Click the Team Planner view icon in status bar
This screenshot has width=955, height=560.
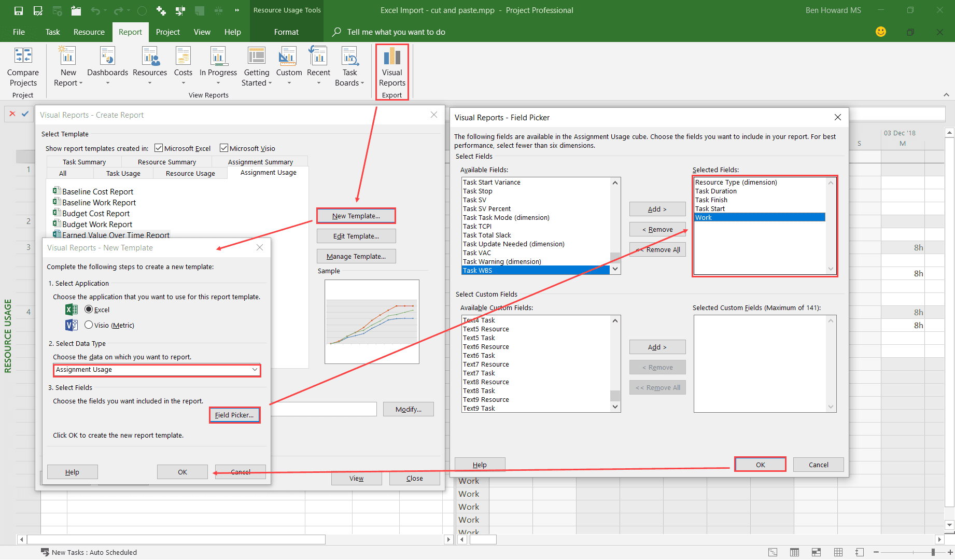[x=816, y=552]
